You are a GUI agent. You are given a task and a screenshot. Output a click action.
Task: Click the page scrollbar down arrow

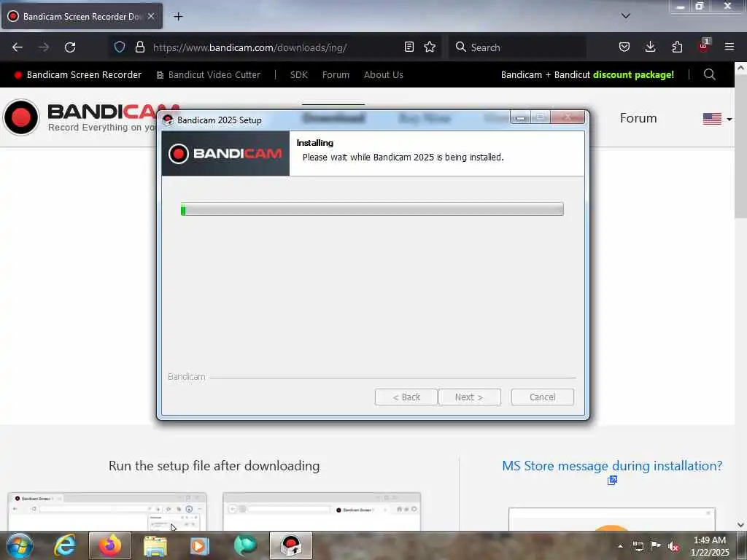click(x=741, y=525)
